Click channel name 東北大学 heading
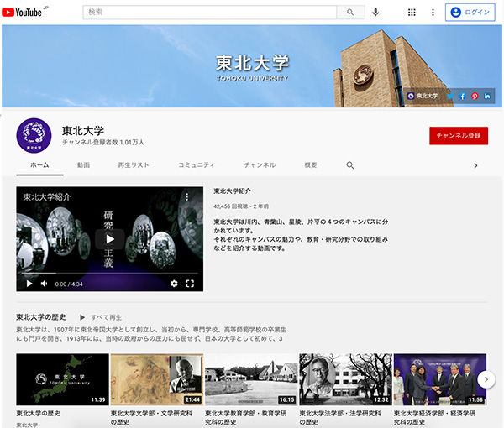Screen dimensions: 504x428 coord(83,130)
